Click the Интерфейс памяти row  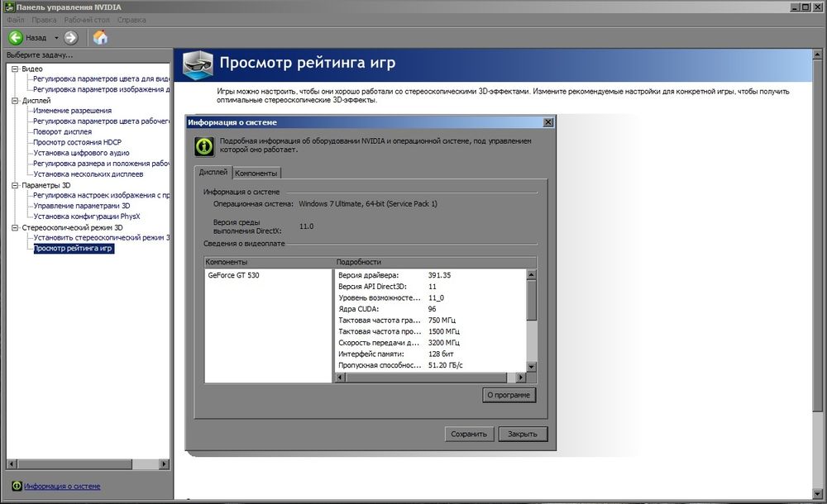[x=430, y=354]
